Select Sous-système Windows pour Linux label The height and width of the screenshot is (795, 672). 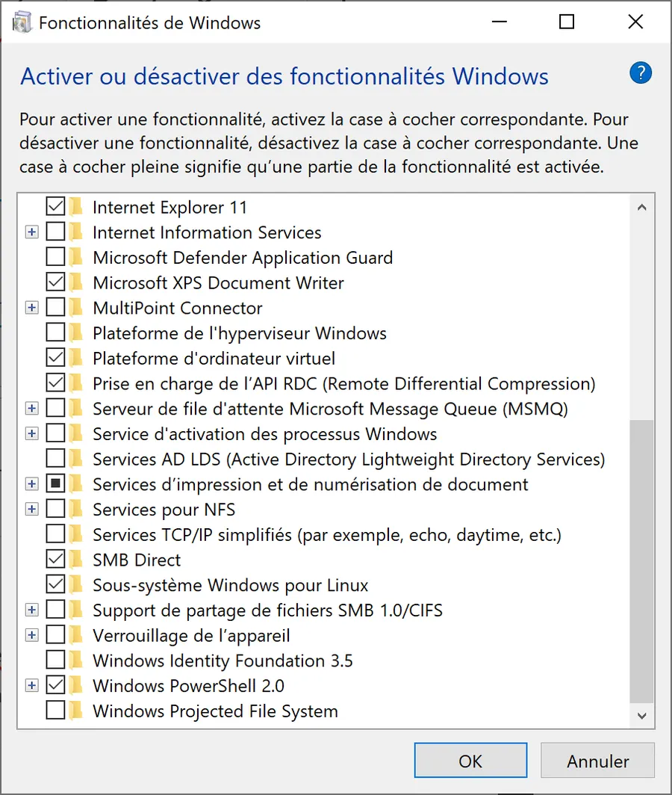[x=230, y=585]
